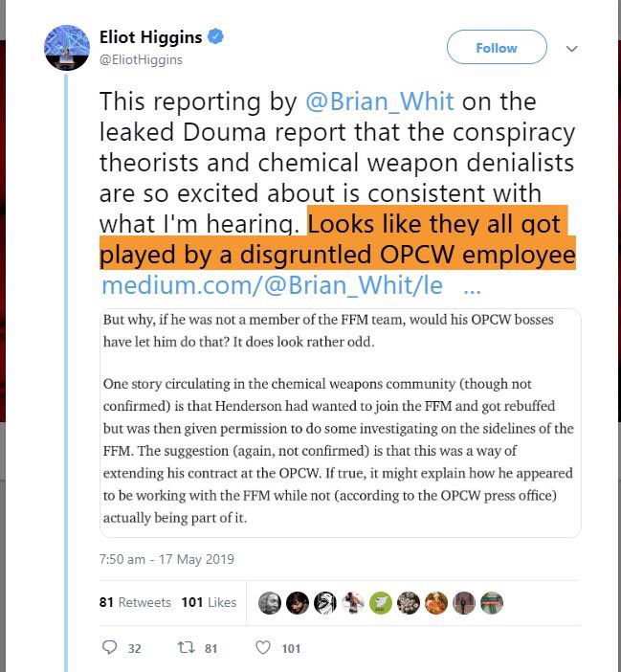Open the embedded article screenshot image
Viewport: 621px width, 672px height.
click(x=341, y=422)
